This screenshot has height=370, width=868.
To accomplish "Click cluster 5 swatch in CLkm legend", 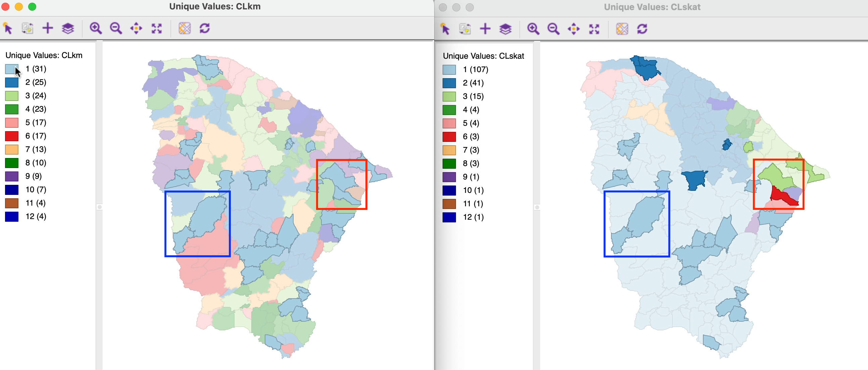I will [x=12, y=123].
